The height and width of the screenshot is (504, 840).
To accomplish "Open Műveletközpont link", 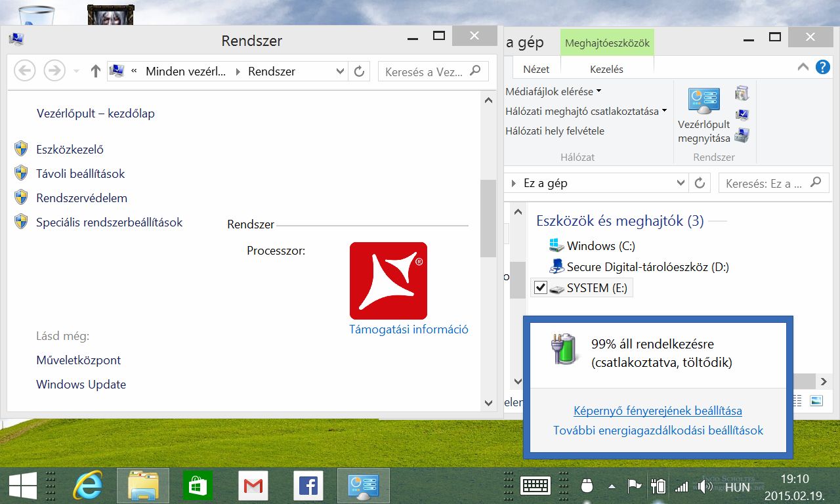I will tap(79, 360).
